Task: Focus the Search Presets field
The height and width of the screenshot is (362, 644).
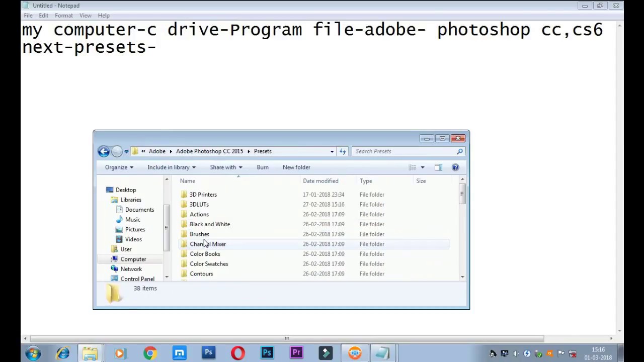Action: pos(408,151)
